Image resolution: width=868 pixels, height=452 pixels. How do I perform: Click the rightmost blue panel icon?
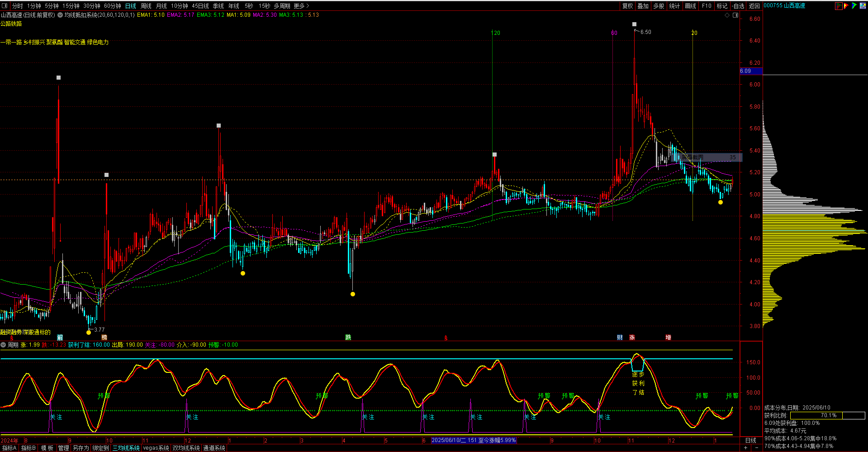(862, 6)
